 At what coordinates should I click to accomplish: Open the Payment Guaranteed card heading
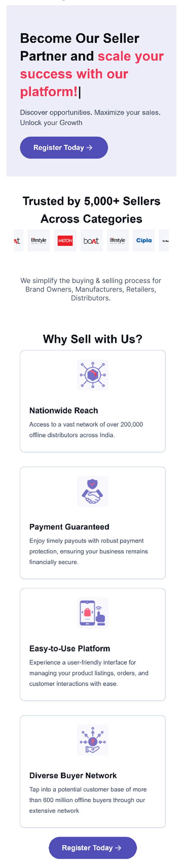pyautogui.click(x=69, y=527)
